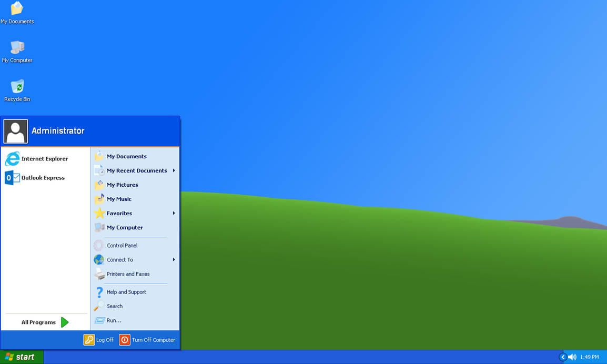Screen dimensions: 607x364
Task: Click the green start button
Action: tap(22, 357)
